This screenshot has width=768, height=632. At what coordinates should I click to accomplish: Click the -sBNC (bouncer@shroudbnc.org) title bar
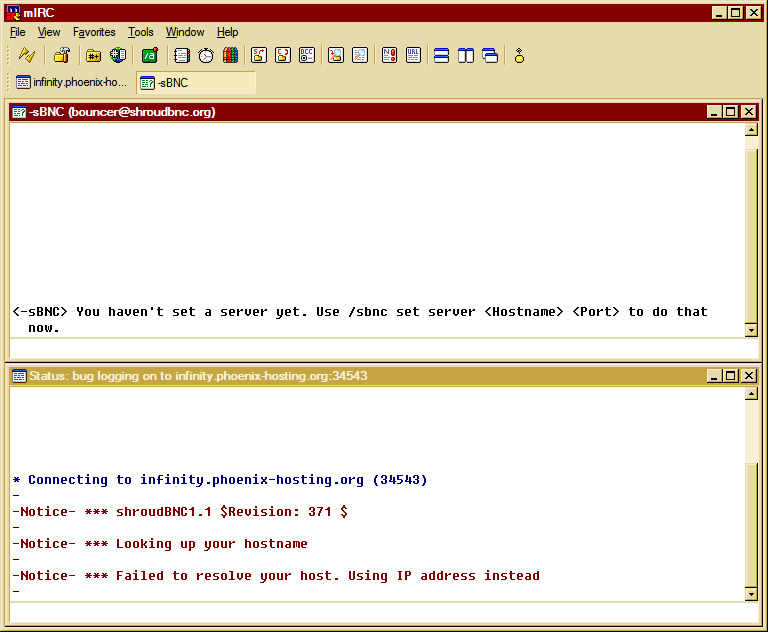click(x=384, y=112)
